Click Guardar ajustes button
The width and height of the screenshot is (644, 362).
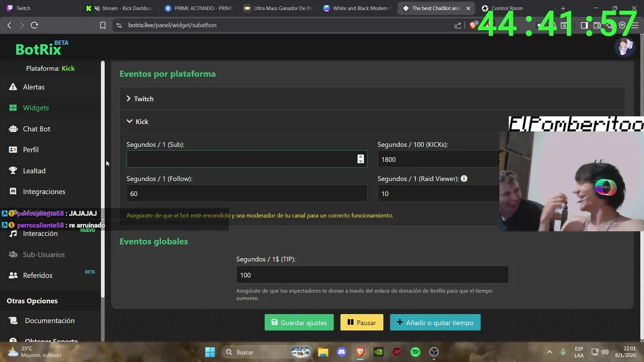299,323
